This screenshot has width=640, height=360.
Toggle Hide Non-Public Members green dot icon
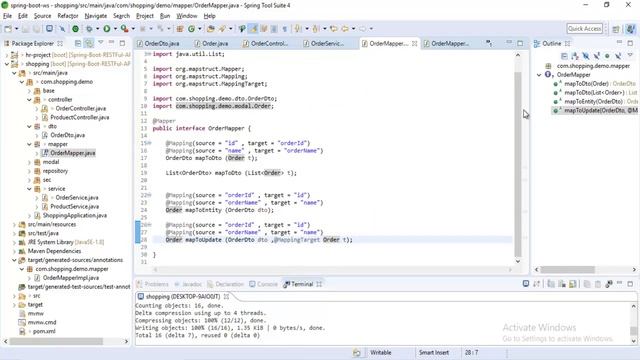607,56
